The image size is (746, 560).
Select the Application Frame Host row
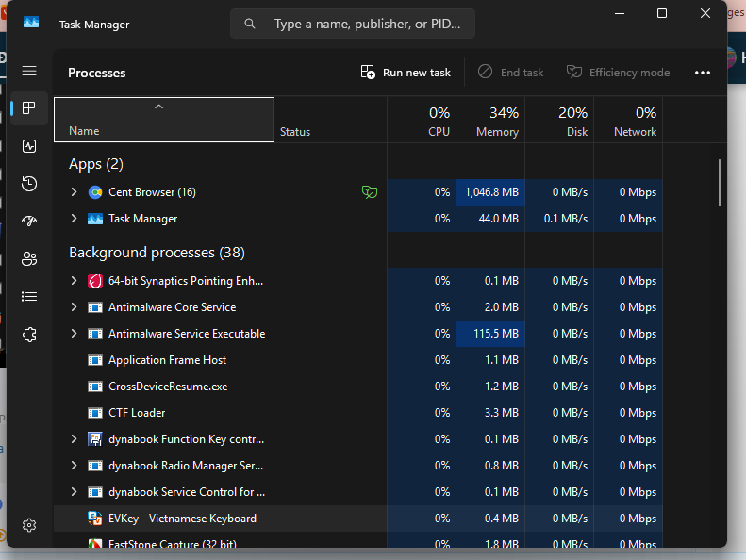[357, 360]
